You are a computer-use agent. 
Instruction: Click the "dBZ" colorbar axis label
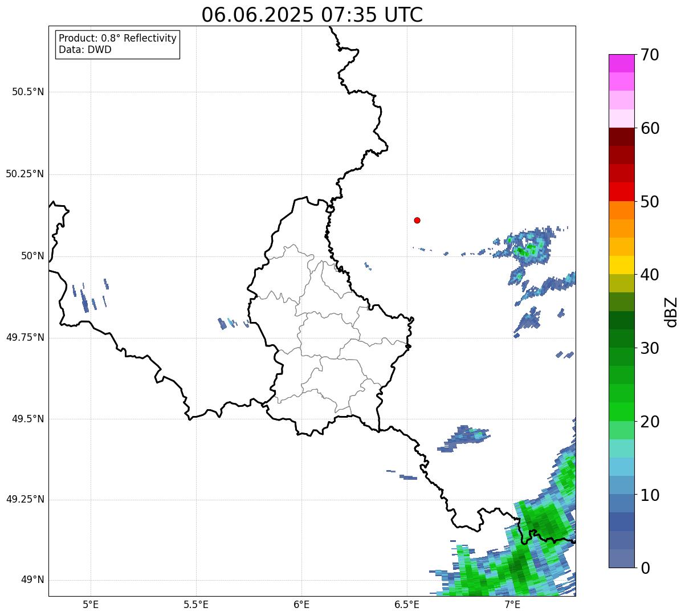pyautogui.click(x=671, y=311)
